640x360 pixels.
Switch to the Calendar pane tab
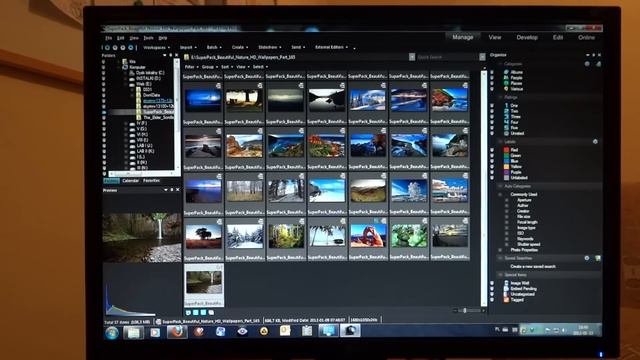(x=130, y=180)
